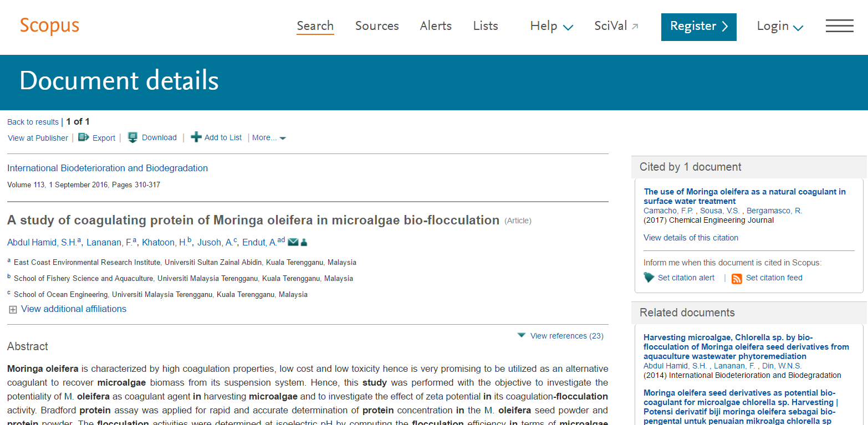Open author Lananan, F. profile under title
Image resolution: width=868 pixels, height=425 pixels.
click(109, 242)
